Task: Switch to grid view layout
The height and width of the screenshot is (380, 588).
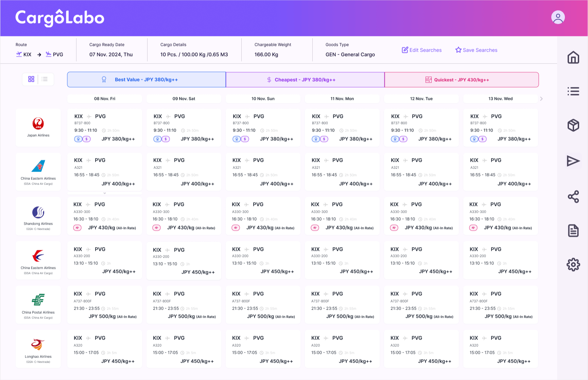Action: (31, 79)
